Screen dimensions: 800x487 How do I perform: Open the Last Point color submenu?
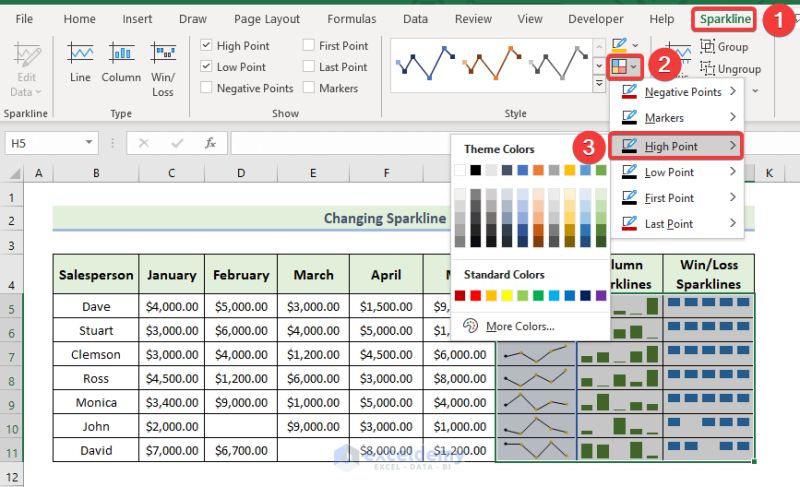[x=677, y=224]
